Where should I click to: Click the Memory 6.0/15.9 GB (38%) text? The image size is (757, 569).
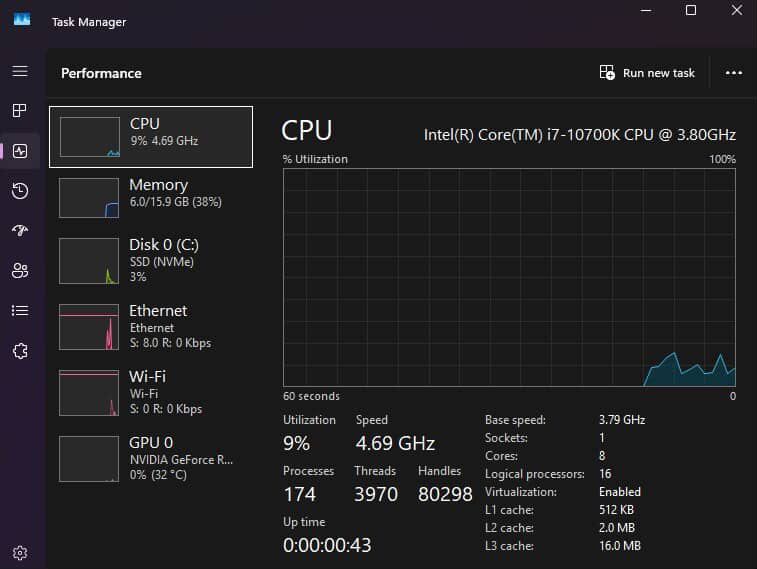(x=176, y=202)
